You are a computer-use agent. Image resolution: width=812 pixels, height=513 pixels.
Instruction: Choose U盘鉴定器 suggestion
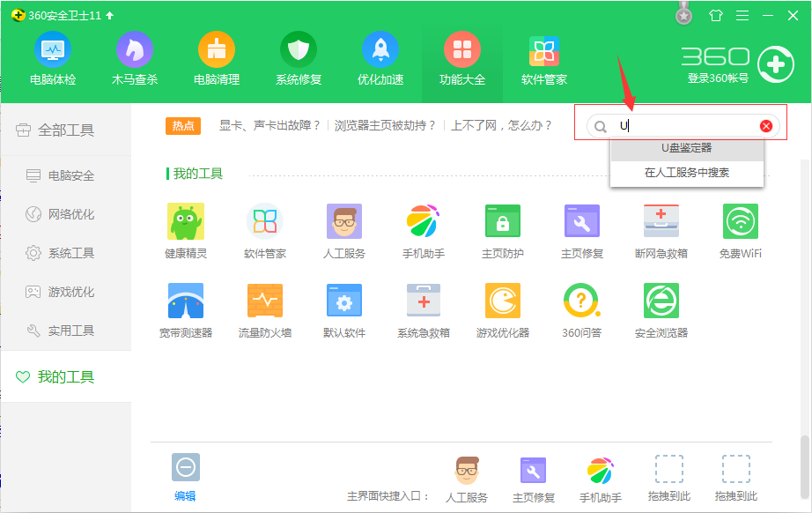(x=687, y=148)
